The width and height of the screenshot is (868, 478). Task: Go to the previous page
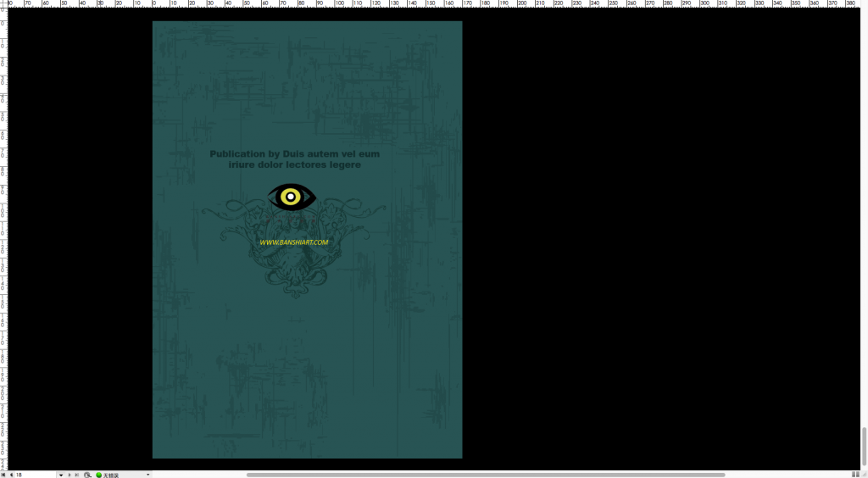(x=10, y=475)
